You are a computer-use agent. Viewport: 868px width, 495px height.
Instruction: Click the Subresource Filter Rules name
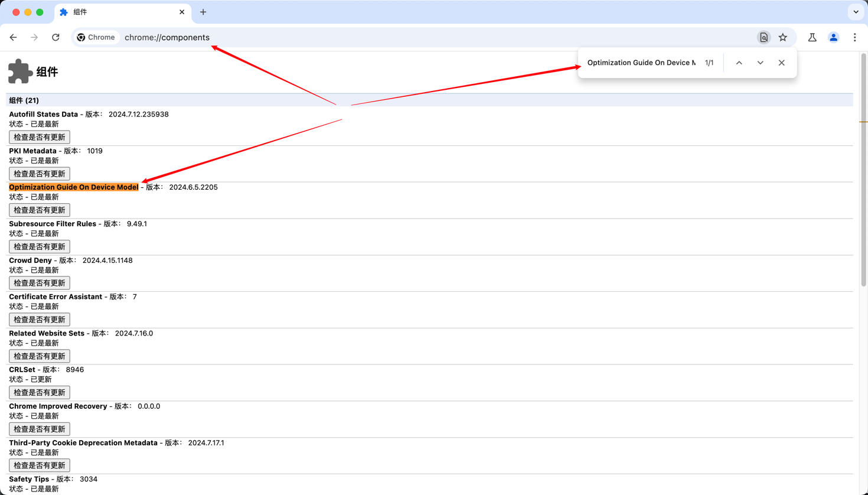53,224
